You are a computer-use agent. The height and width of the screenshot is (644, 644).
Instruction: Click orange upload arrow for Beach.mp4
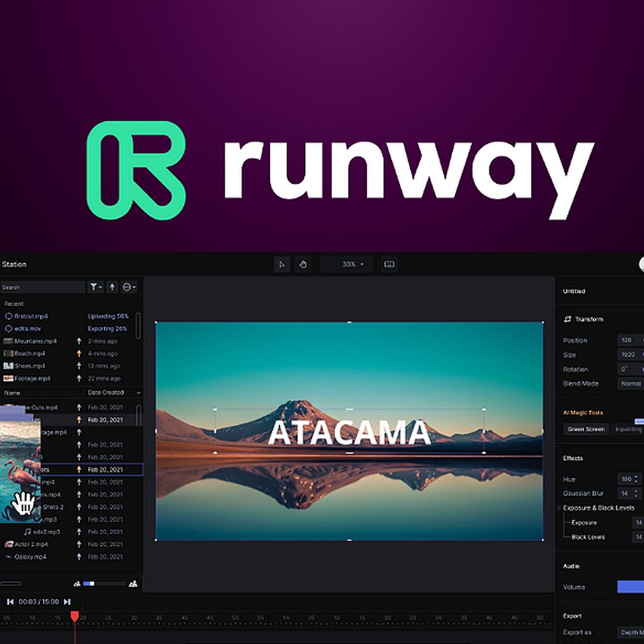(79, 353)
